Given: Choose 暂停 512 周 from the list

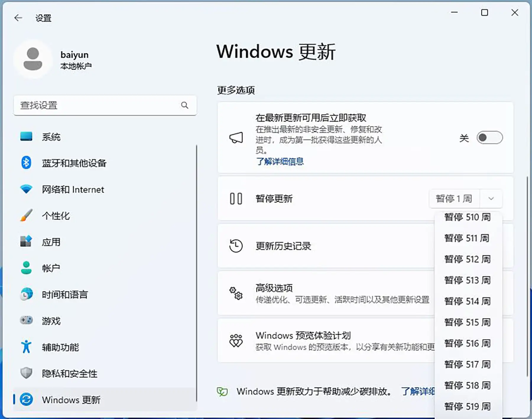Looking at the screenshot, I should coord(467,259).
